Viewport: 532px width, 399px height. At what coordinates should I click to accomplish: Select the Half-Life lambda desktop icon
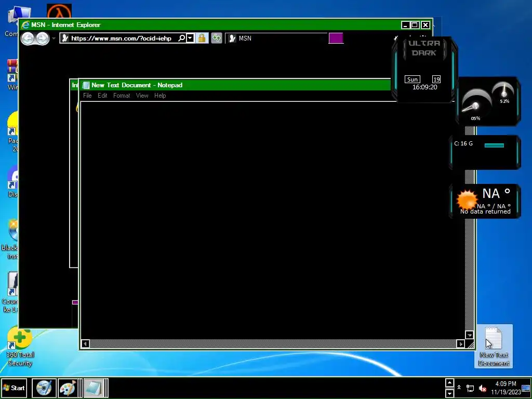click(x=59, y=11)
